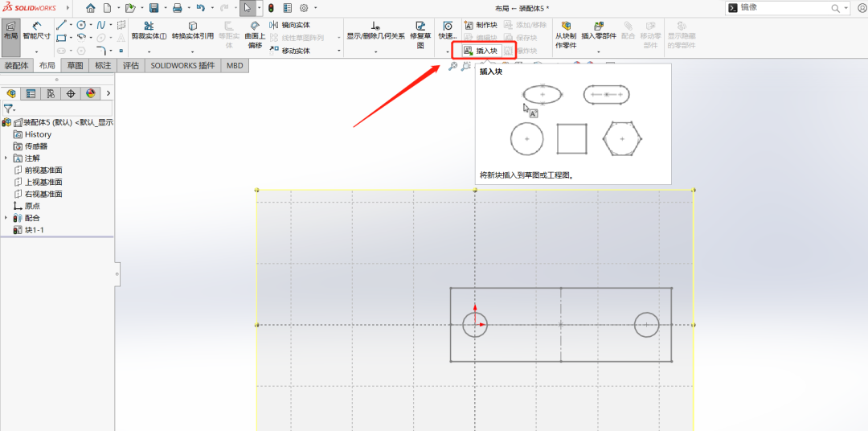Click the 制作块 (Make Block) tool
This screenshot has width=868, height=431.
point(481,25)
